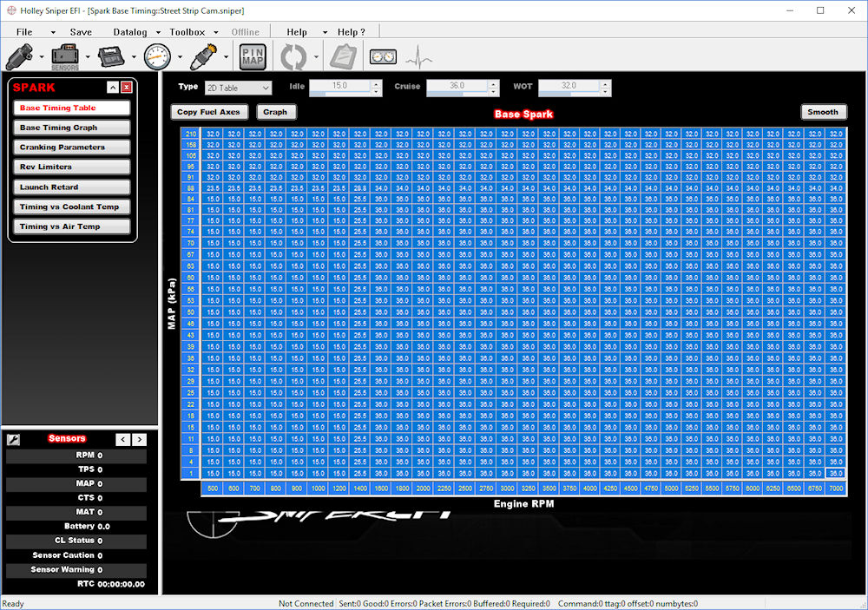Image resolution: width=868 pixels, height=610 pixels.
Task: Open the Help ? menu item
Action: 352,32
